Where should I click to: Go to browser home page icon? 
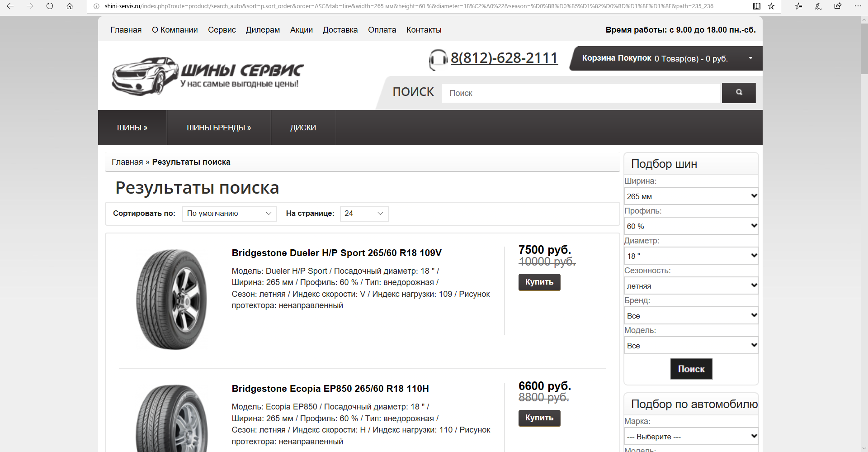70,6
